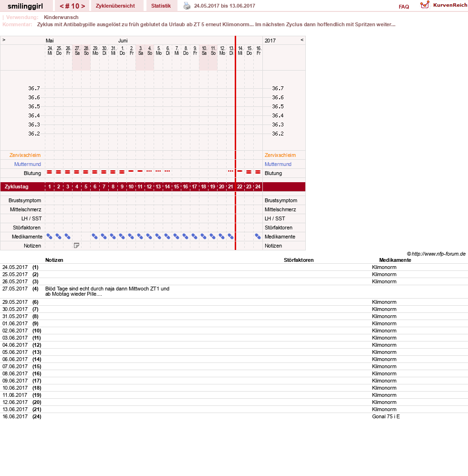Image resolution: width=468 pixels, height=476 pixels.
Task: Click light bleeding marker on cycle day 10
Action: (131, 171)
